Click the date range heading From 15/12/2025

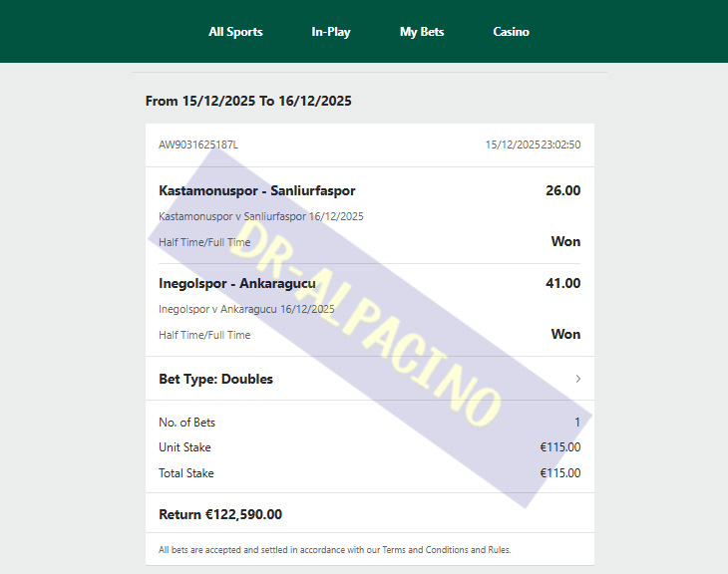pos(248,102)
